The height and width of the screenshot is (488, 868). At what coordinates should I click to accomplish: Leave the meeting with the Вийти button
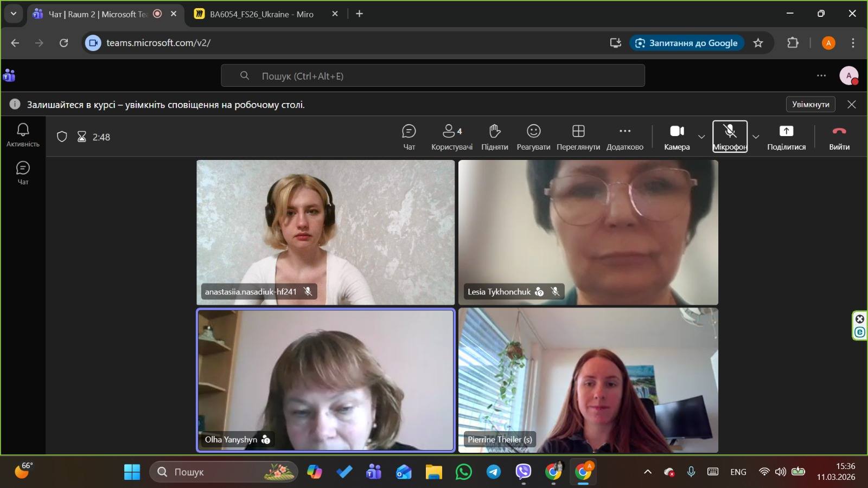click(839, 137)
